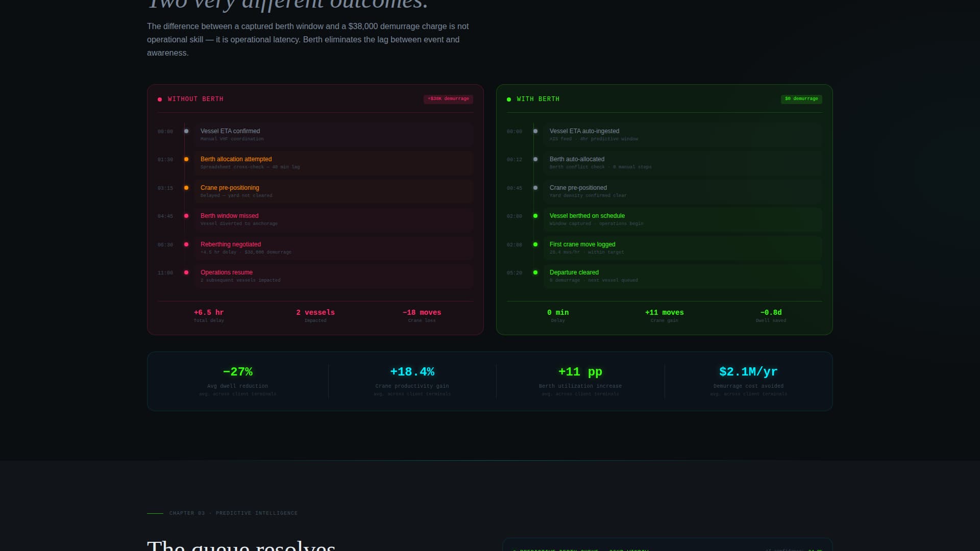Click the 01:30 timestamp in Without Berth timeline

coord(165,160)
